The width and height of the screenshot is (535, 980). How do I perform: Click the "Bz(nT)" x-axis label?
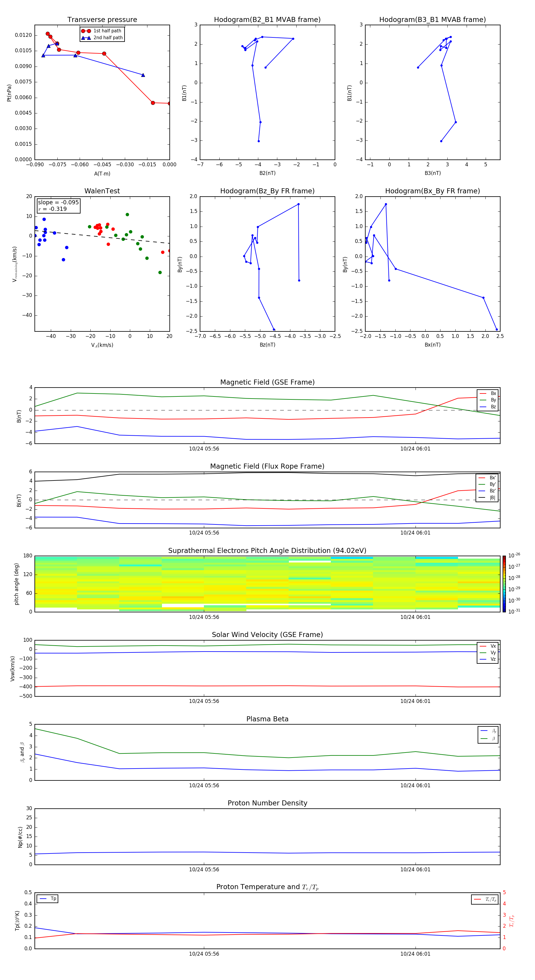[x=267, y=345]
